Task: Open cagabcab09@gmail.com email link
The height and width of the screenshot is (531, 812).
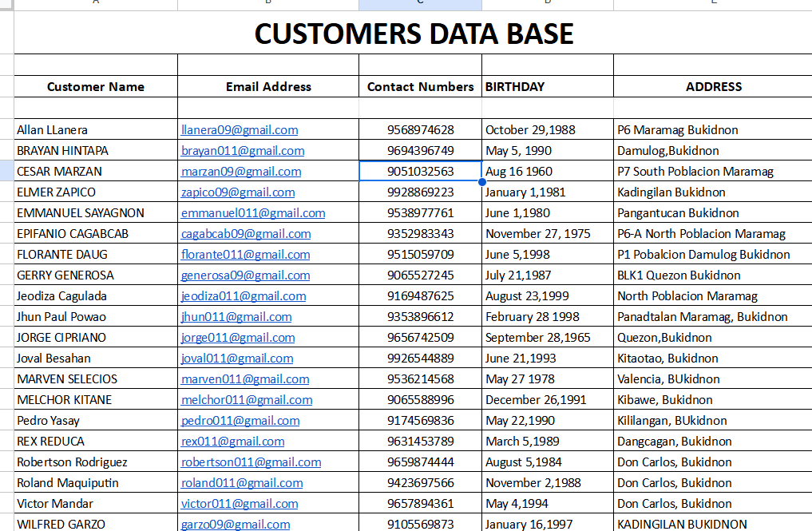Action: pyautogui.click(x=245, y=234)
